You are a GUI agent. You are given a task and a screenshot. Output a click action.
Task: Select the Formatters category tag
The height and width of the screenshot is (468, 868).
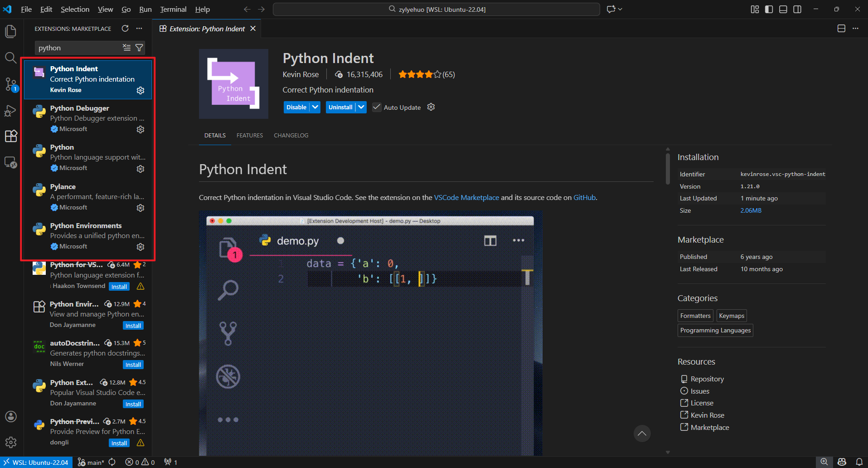click(x=695, y=316)
